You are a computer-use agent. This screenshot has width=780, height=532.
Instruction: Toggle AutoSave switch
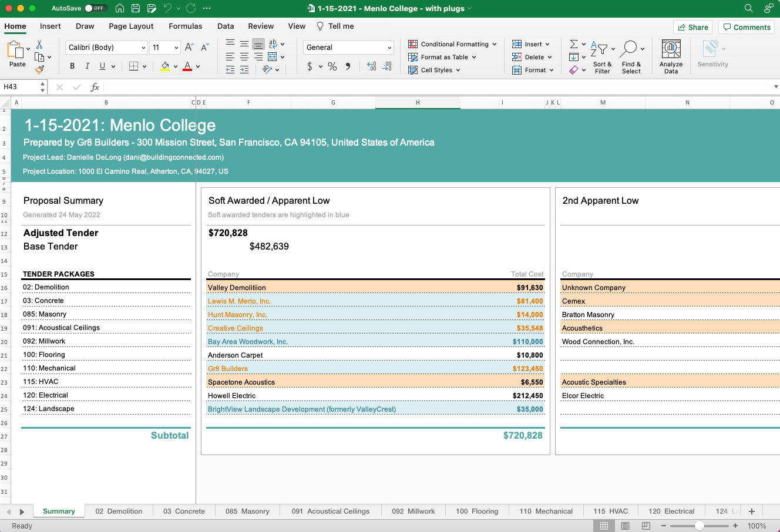point(96,8)
